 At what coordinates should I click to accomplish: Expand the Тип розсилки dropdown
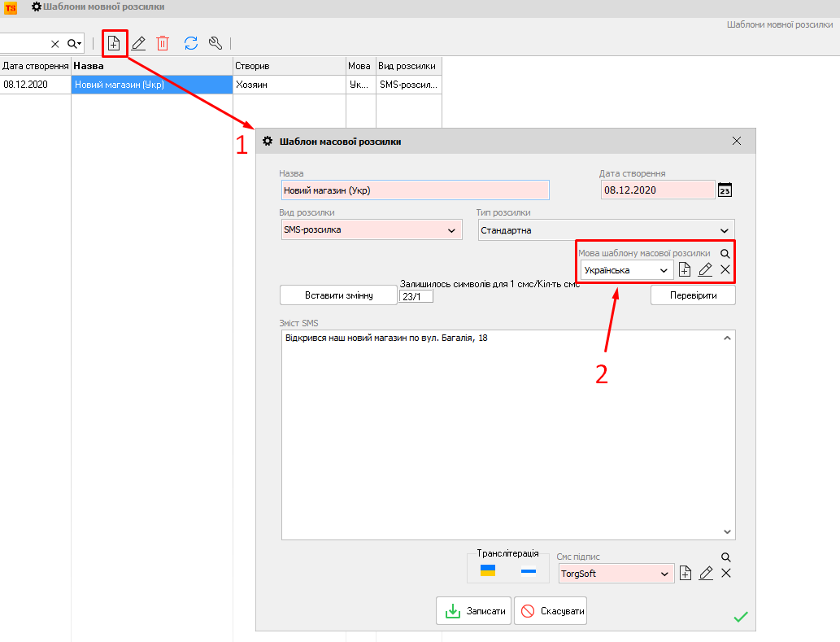[725, 230]
